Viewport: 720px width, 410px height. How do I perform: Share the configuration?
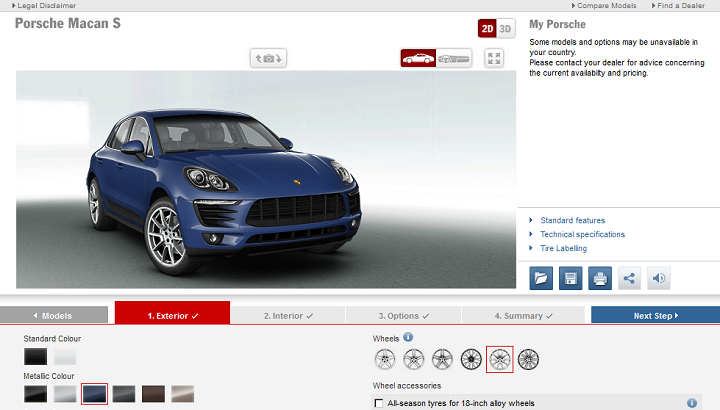(x=629, y=278)
